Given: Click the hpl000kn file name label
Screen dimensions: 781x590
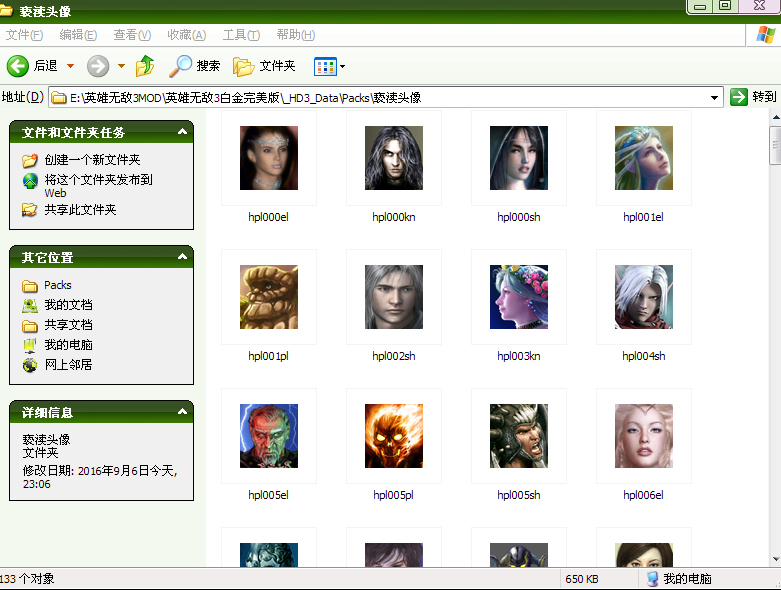Looking at the screenshot, I should (x=394, y=217).
